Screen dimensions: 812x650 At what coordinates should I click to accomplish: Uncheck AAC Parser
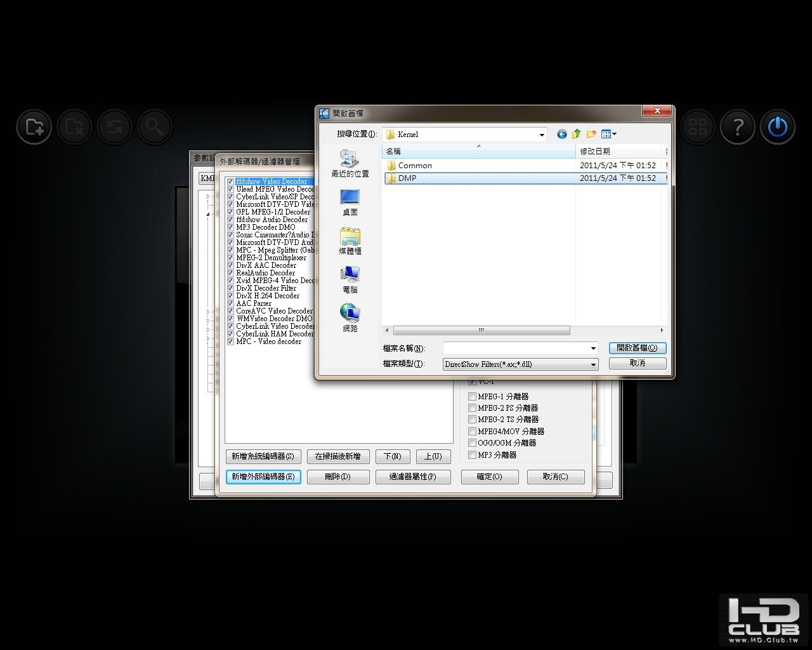pos(231,303)
